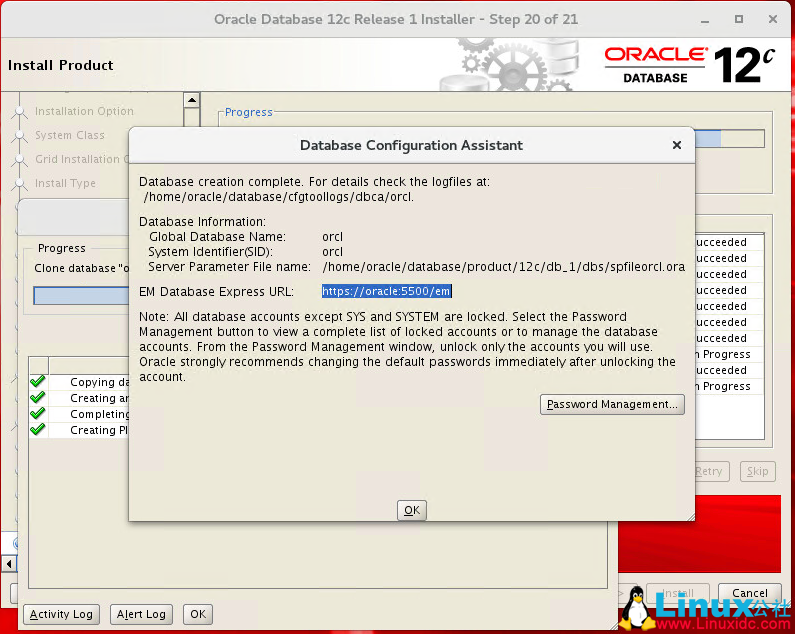This screenshot has width=795, height=634.
Task: Click green checkmark beside Completing row
Action: point(38,413)
